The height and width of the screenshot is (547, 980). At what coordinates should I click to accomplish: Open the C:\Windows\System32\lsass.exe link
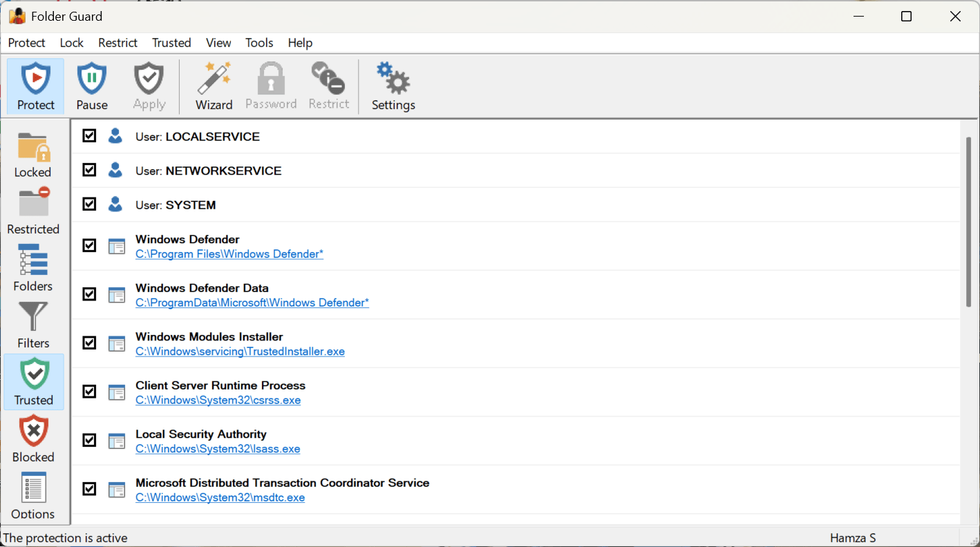tap(218, 449)
